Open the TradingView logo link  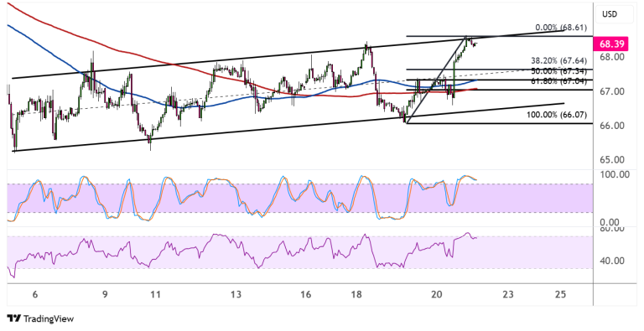pos(40,318)
